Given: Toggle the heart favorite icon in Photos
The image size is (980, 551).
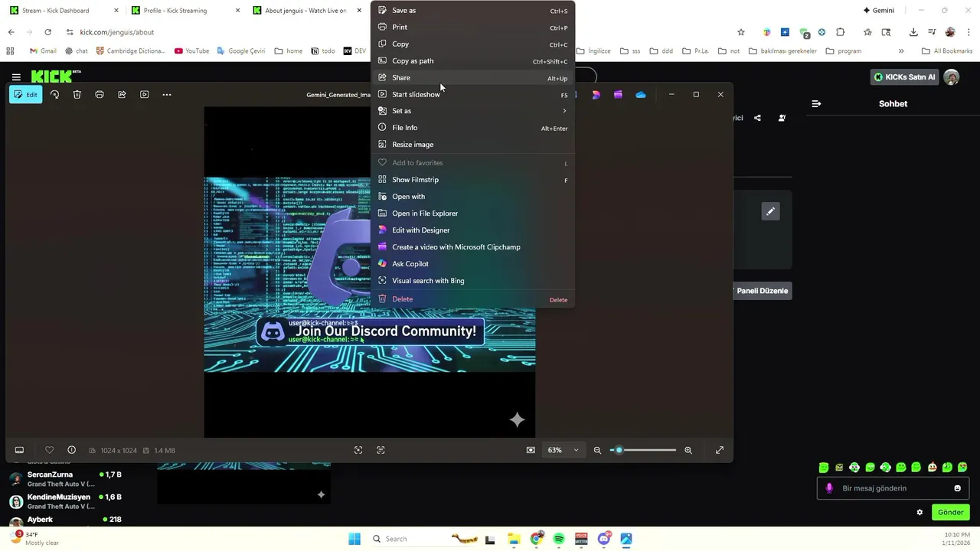Looking at the screenshot, I should [x=49, y=450].
